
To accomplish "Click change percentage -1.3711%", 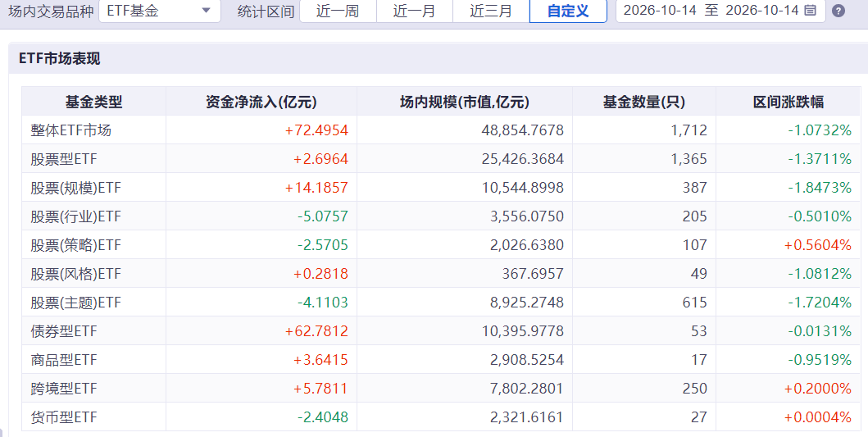I will [820, 159].
